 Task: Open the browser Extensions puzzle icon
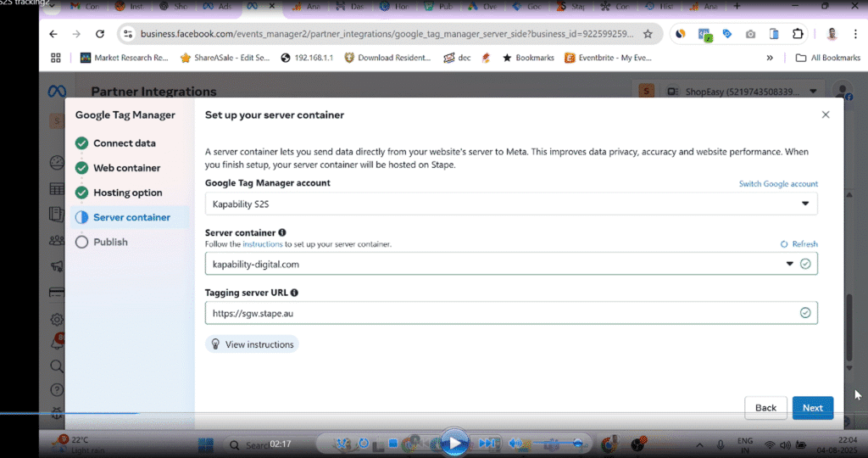pyautogui.click(x=797, y=34)
